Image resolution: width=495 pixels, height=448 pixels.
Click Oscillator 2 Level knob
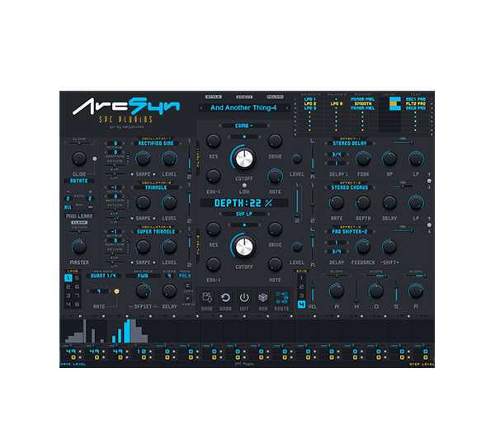point(169,203)
